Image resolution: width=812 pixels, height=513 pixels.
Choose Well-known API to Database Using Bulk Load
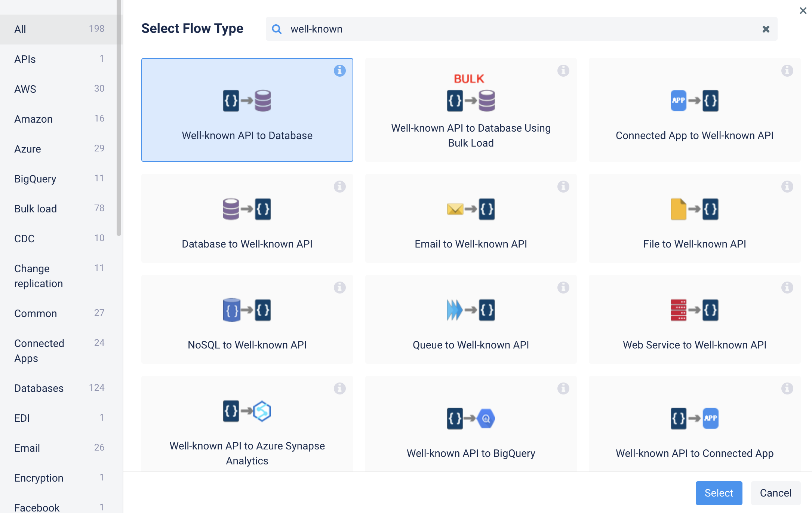click(x=471, y=110)
